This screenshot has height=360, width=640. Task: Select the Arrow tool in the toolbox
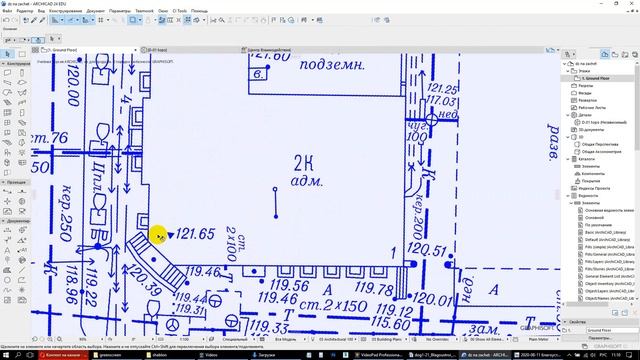[7, 54]
